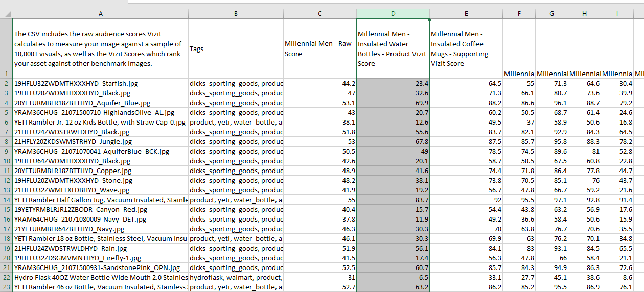Click the hydroflask, walmart tags cell in row 22
The height and width of the screenshot is (292, 644).
pyautogui.click(x=236, y=277)
